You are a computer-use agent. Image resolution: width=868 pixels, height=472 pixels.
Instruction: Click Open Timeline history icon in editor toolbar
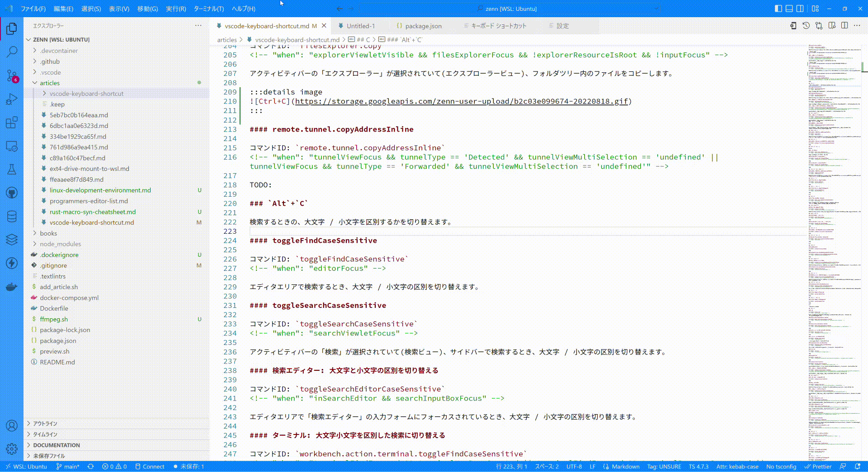(806, 26)
